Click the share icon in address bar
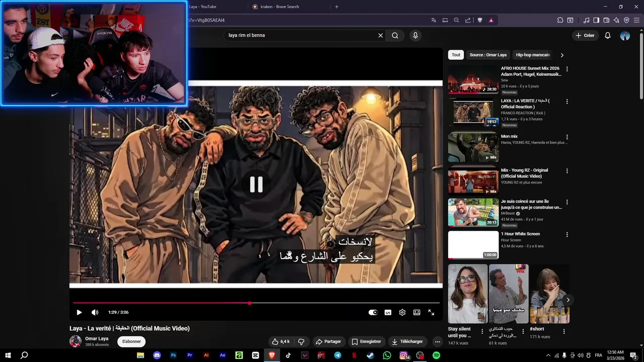 pyautogui.click(x=468, y=20)
